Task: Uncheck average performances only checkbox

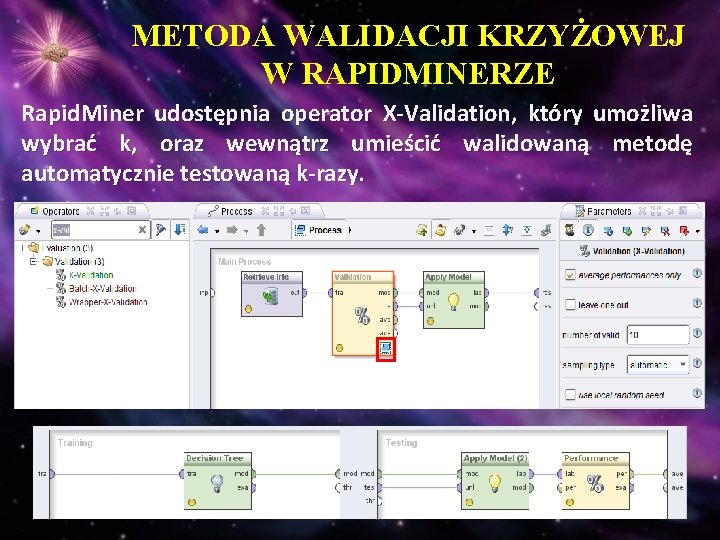Action: point(570,275)
